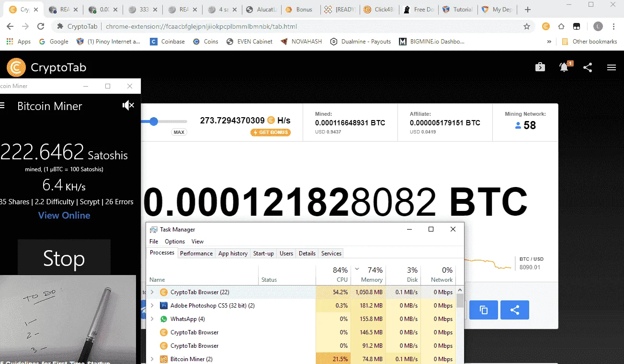Bookmark this page with the star icon

point(527,26)
